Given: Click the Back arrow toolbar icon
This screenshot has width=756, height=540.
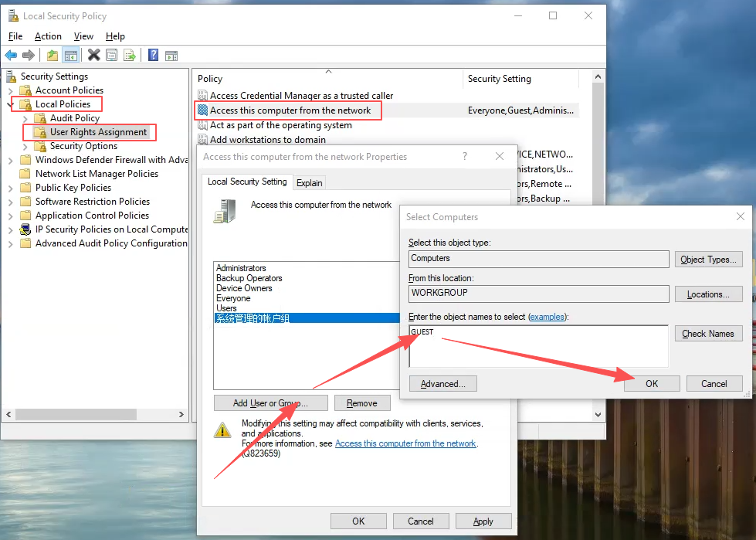Looking at the screenshot, I should pyautogui.click(x=11, y=56).
